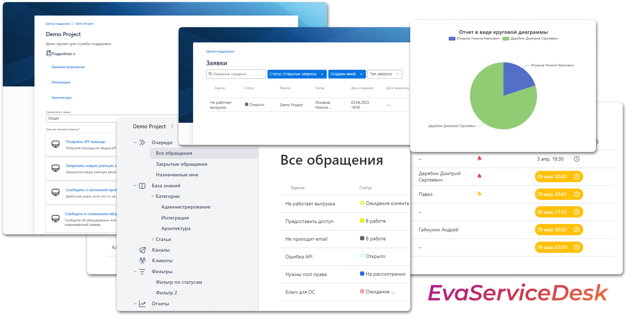Click the Автор column header in Заявки

(x=320, y=88)
